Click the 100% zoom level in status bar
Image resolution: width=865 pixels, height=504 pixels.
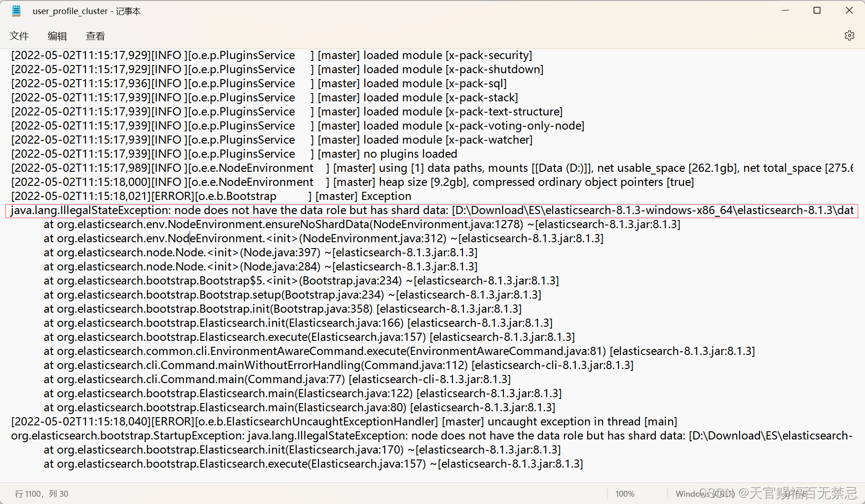pyautogui.click(x=625, y=494)
